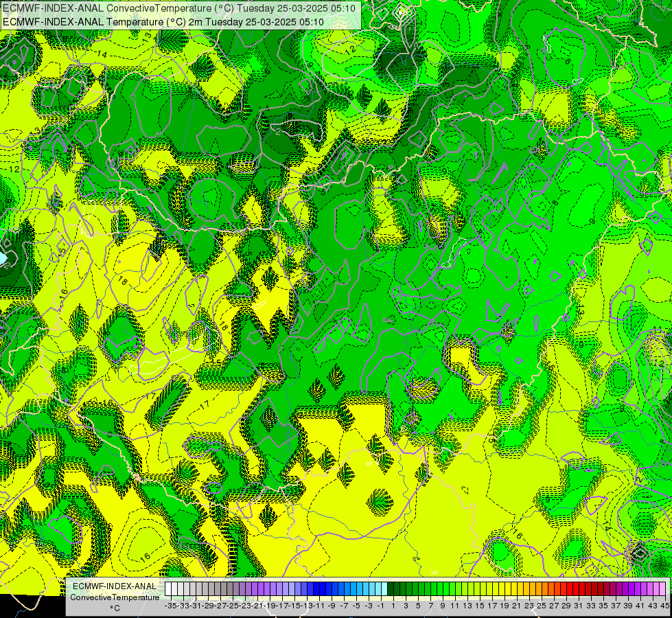
Task: Click the legend value 39
Action: [628, 606]
